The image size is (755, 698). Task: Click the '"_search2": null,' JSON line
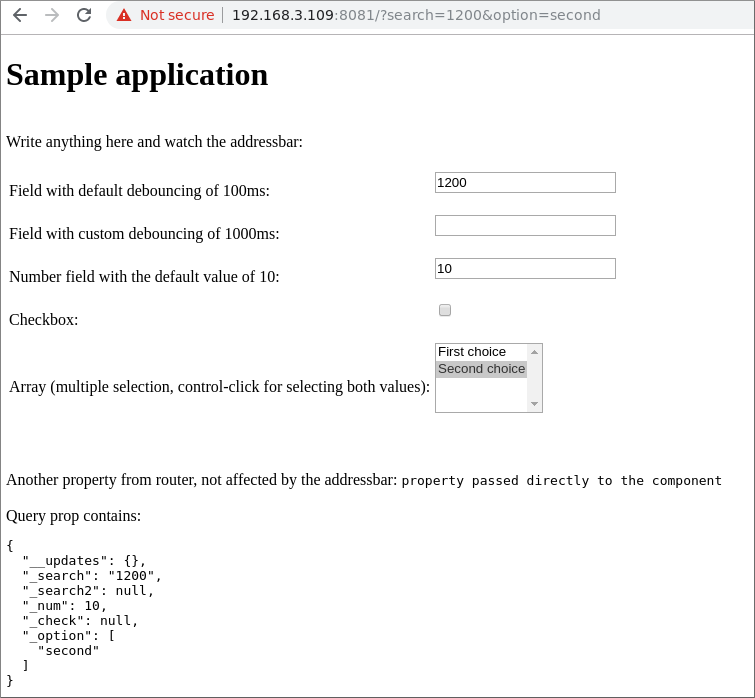pos(88,591)
